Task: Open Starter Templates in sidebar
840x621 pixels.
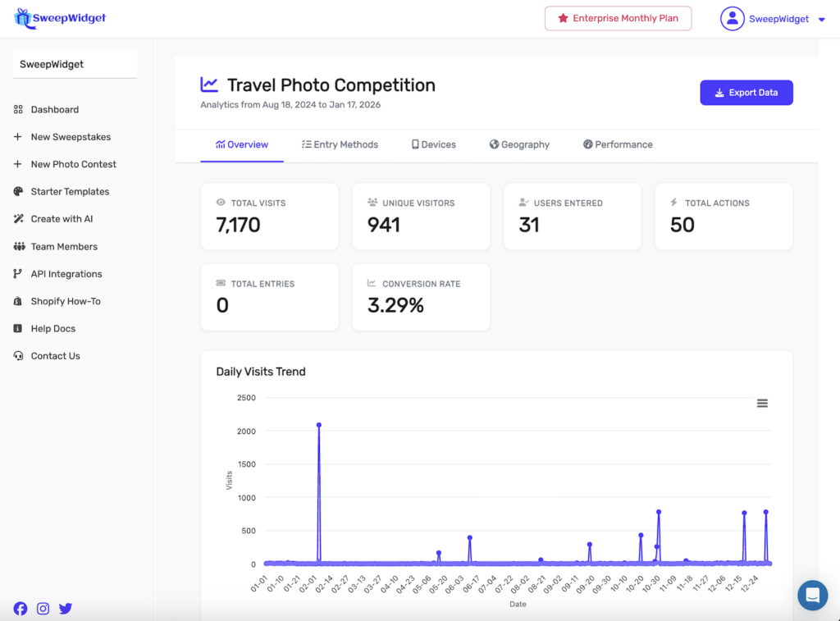Action: point(70,192)
